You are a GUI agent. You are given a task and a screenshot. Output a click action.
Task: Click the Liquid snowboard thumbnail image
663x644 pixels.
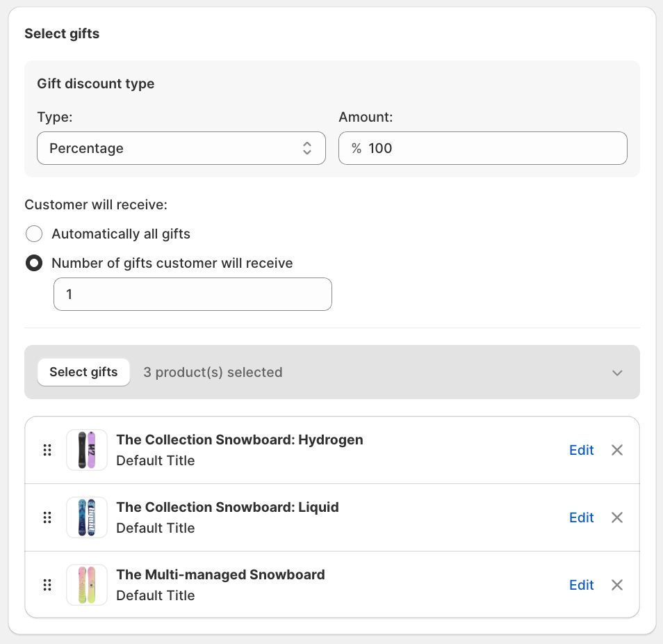pos(87,517)
